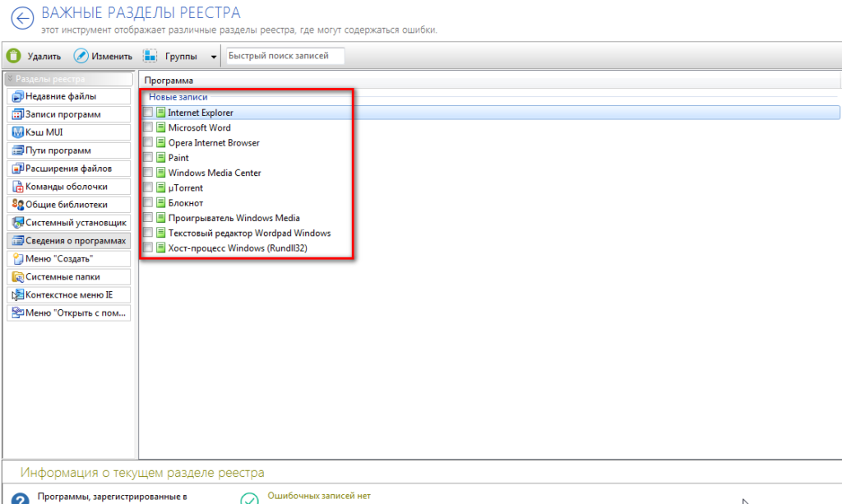This screenshot has width=842, height=504.
Task: Click the 'Записи программ' icon
Action: (x=18, y=114)
